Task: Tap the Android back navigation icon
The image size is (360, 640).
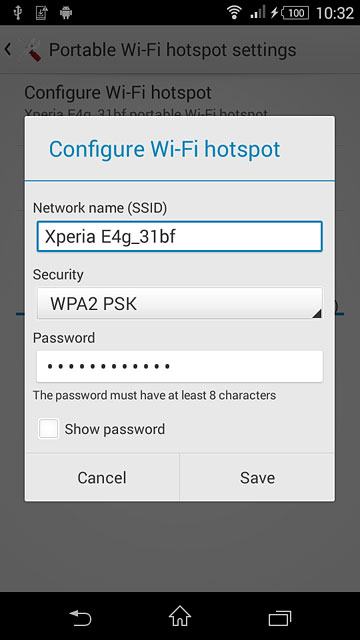Action: click(80, 617)
